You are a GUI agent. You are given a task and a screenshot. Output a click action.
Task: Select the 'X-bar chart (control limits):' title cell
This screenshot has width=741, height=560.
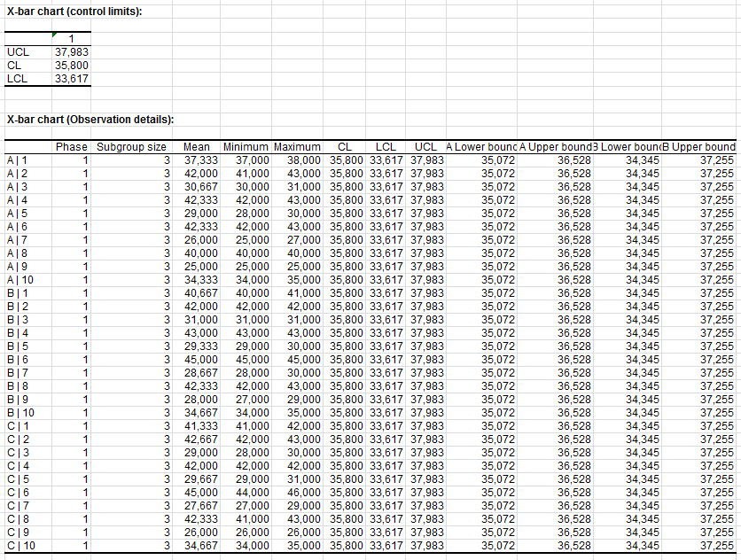point(74,11)
